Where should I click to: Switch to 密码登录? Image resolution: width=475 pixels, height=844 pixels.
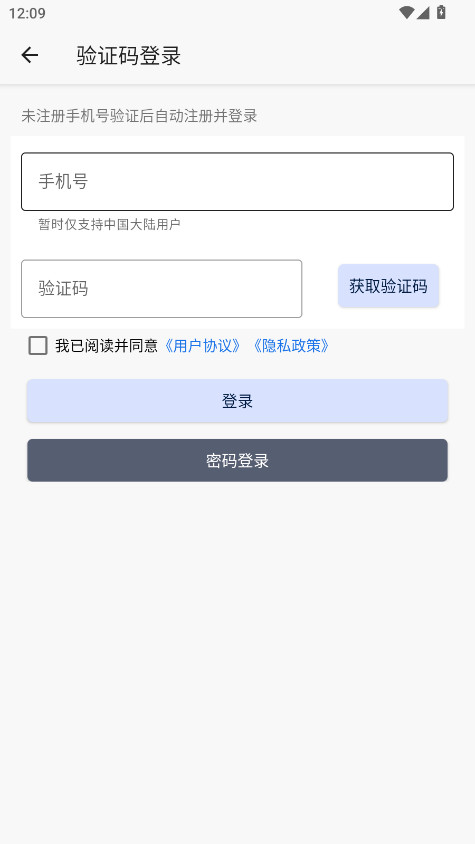[x=238, y=461]
